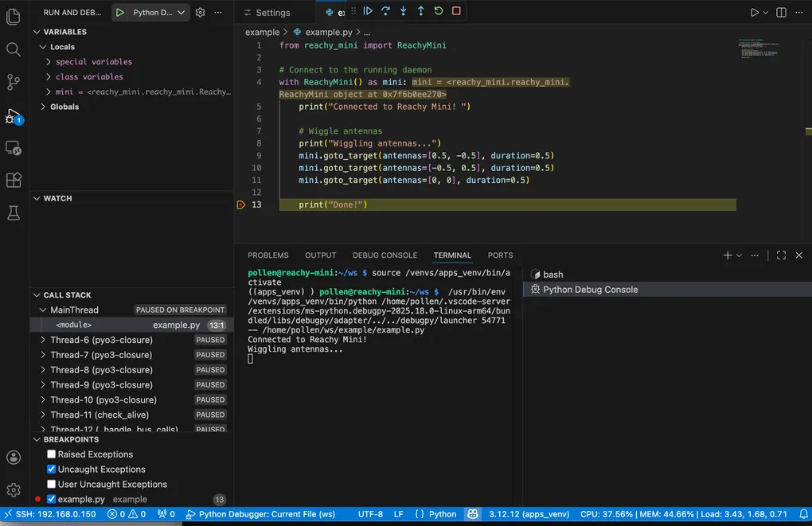Select the Python Debug Console terminal
This screenshot has width=812, height=526.
coord(589,290)
